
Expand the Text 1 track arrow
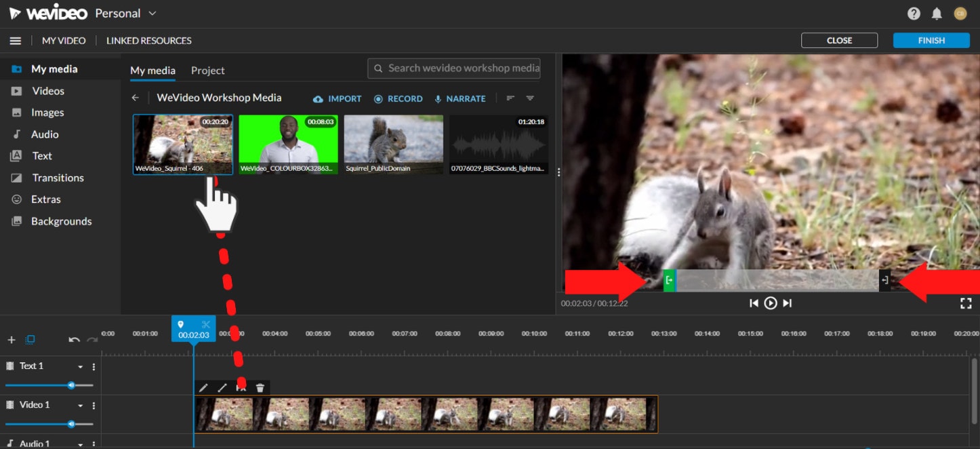click(x=80, y=367)
